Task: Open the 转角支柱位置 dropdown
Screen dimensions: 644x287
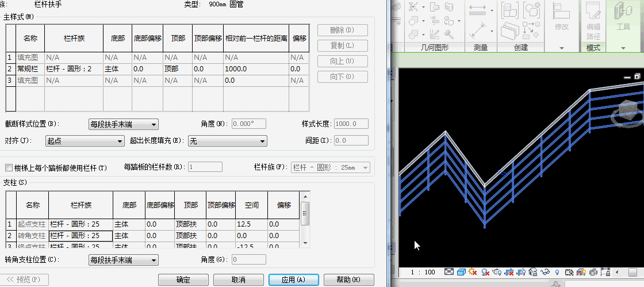Action: (123, 260)
